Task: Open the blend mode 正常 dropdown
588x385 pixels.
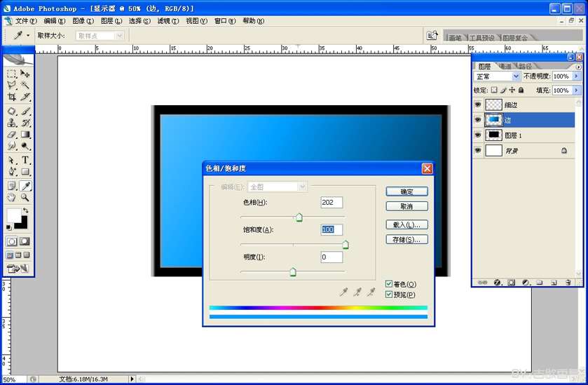Action: [x=516, y=76]
